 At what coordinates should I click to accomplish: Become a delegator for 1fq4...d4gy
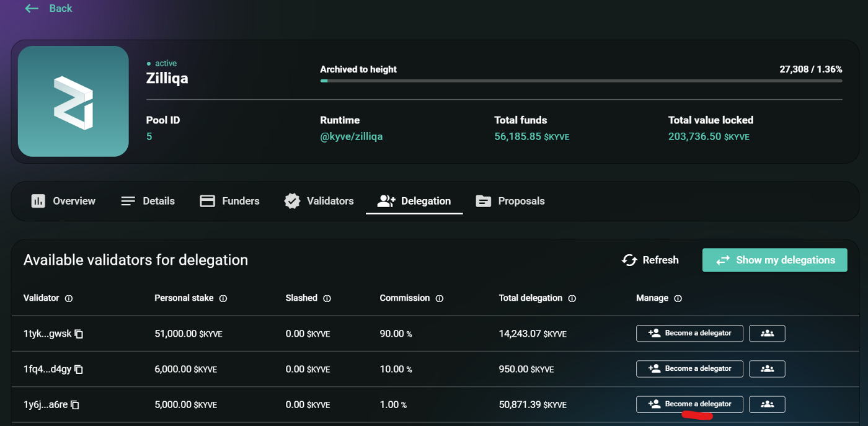click(x=689, y=368)
